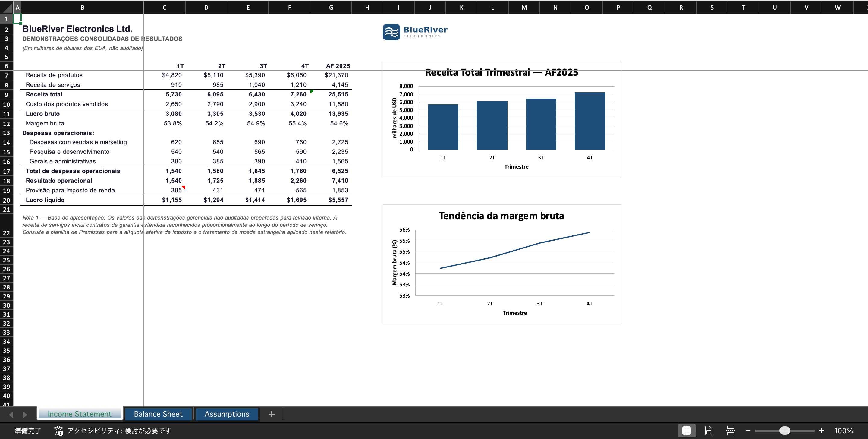Select 'Pesquisa e desenvolvimento' label cell
The image size is (868, 439).
click(x=83, y=152)
